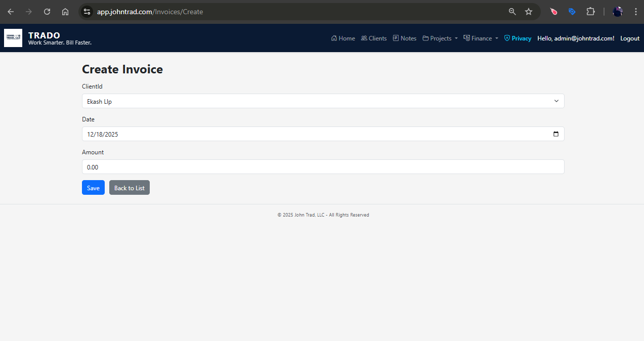Open the Home navigation menu item

point(347,38)
